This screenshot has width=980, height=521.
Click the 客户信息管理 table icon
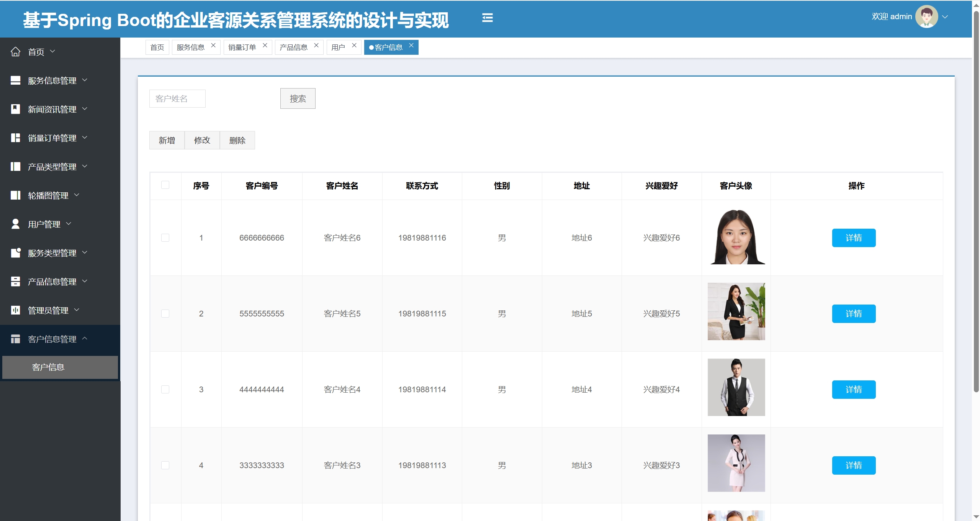tap(15, 339)
